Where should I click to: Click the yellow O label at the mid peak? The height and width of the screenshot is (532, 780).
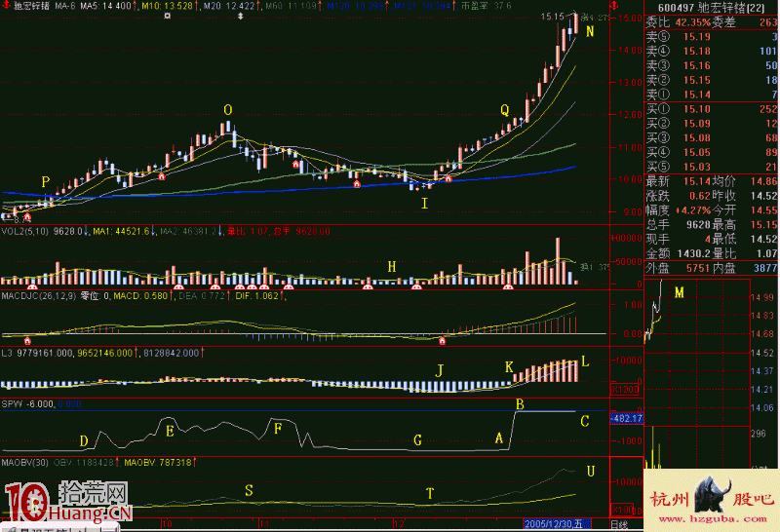228,110
